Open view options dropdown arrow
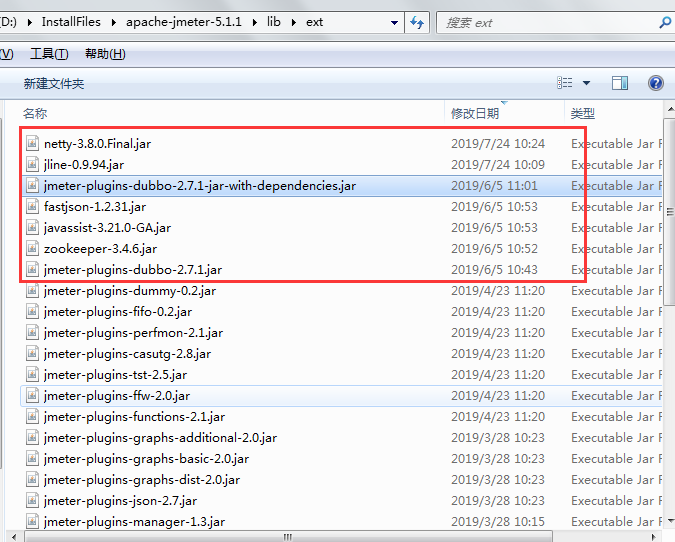Image resolution: width=675 pixels, height=542 pixels. (586, 83)
